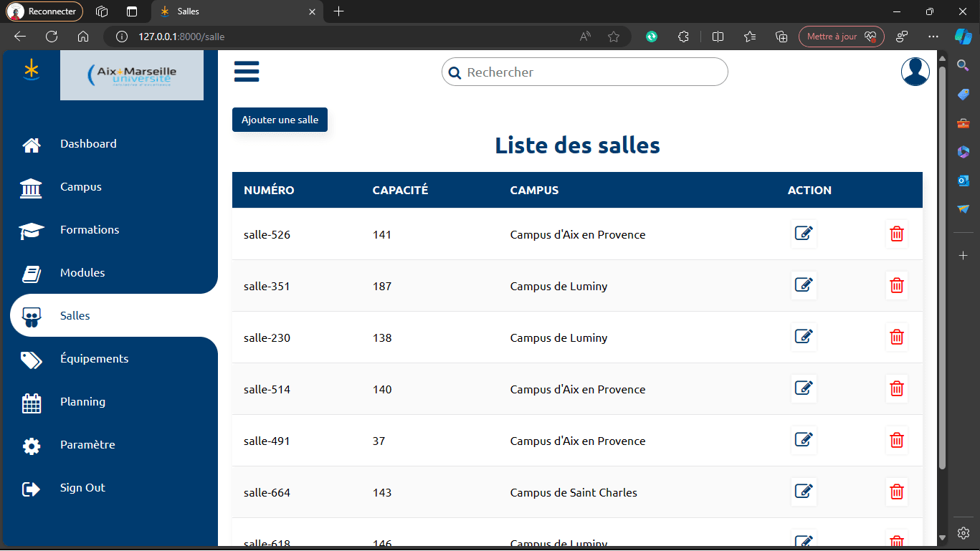Open browser settings and more menu
Viewport: 980px width, 551px height.
pos(933,37)
